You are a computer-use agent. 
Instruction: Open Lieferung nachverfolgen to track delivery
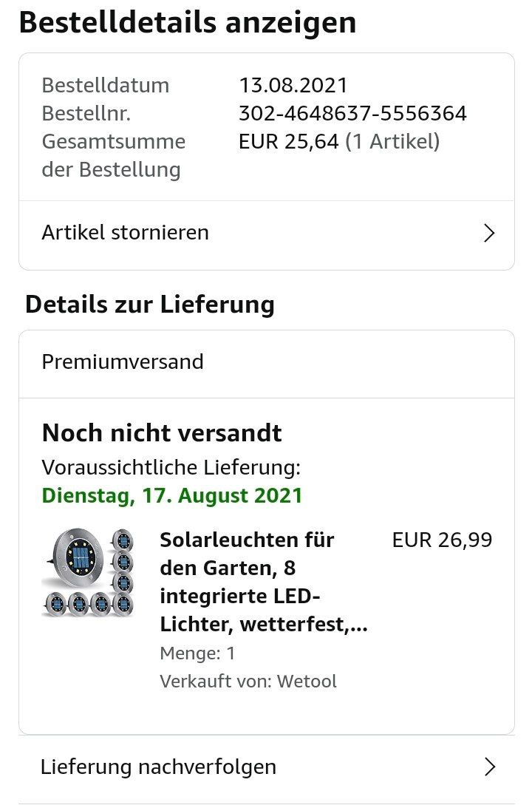click(x=159, y=767)
